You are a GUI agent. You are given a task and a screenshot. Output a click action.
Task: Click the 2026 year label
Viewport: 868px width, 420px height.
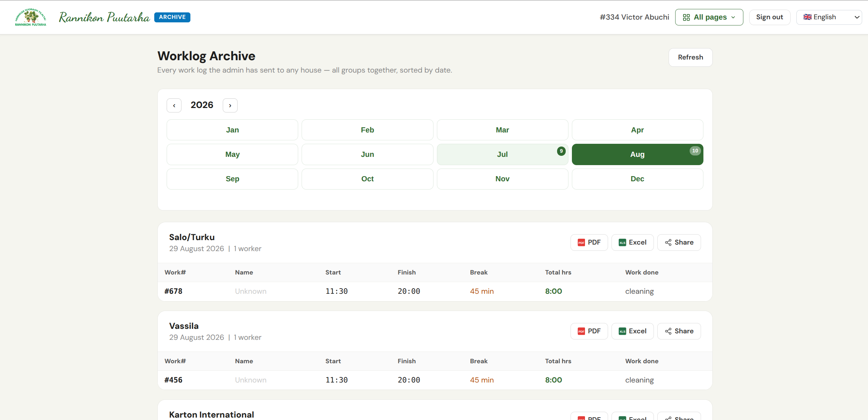[202, 105]
